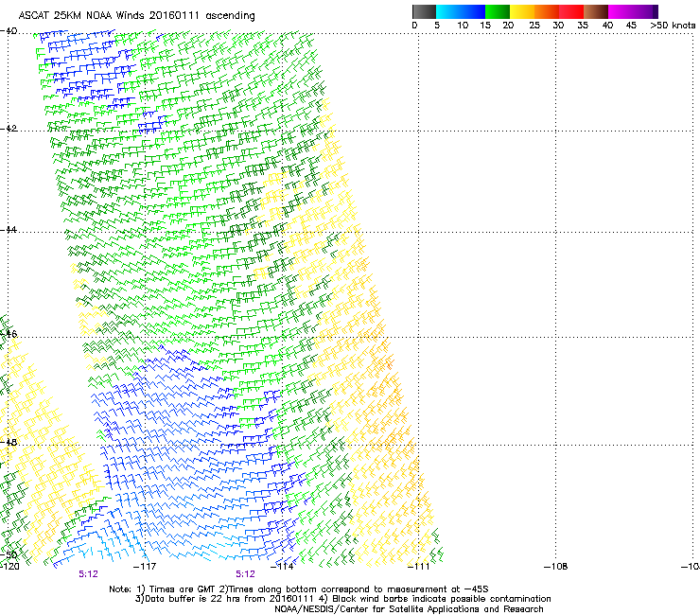The height and width of the screenshot is (615, 700).
Task: Click the '25' legend tick label
Action: coord(534,26)
